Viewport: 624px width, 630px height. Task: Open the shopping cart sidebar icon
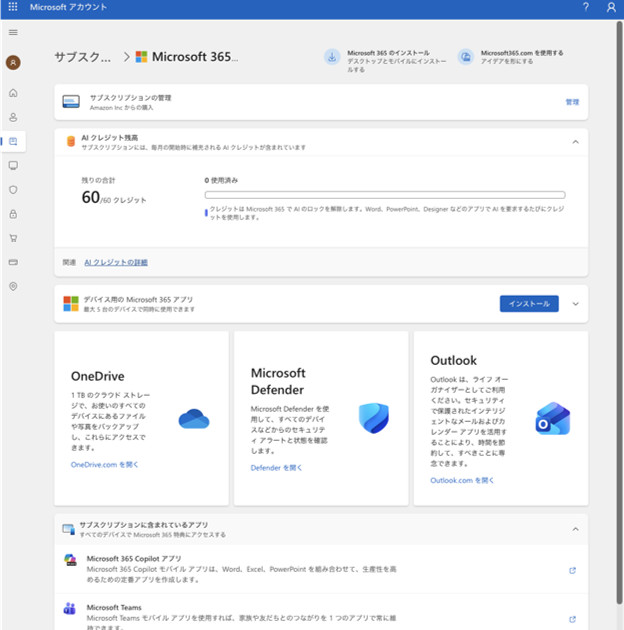click(x=13, y=238)
